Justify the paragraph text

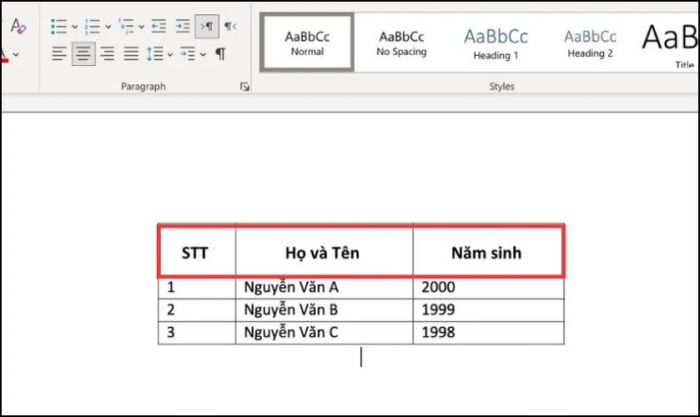click(x=131, y=54)
